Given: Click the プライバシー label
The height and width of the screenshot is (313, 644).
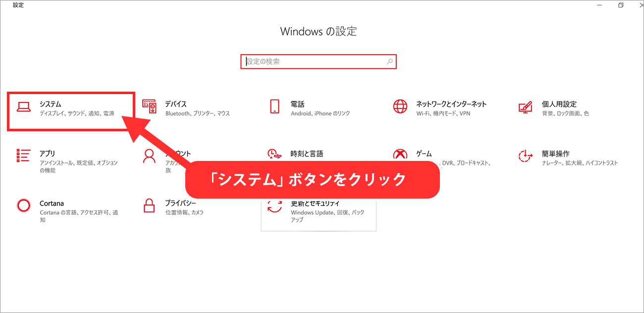Looking at the screenshot, I should (x=181, y=204).
